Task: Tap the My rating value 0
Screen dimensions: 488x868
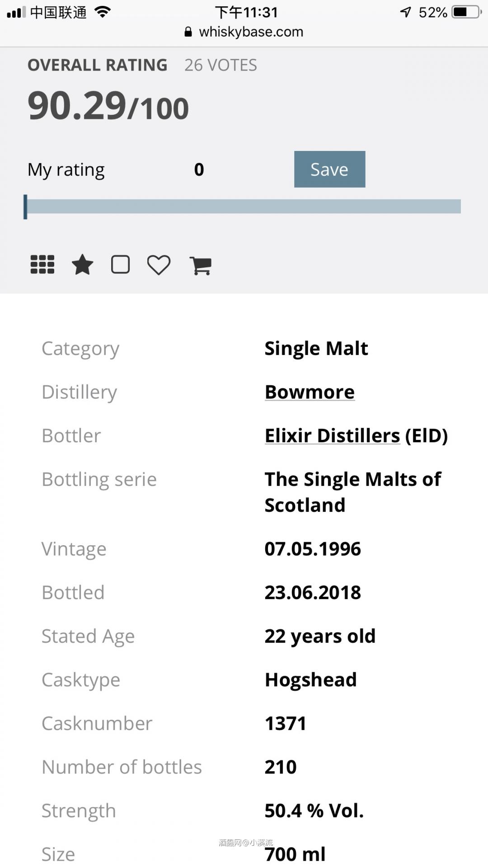Action: click(x=199, y=170)
